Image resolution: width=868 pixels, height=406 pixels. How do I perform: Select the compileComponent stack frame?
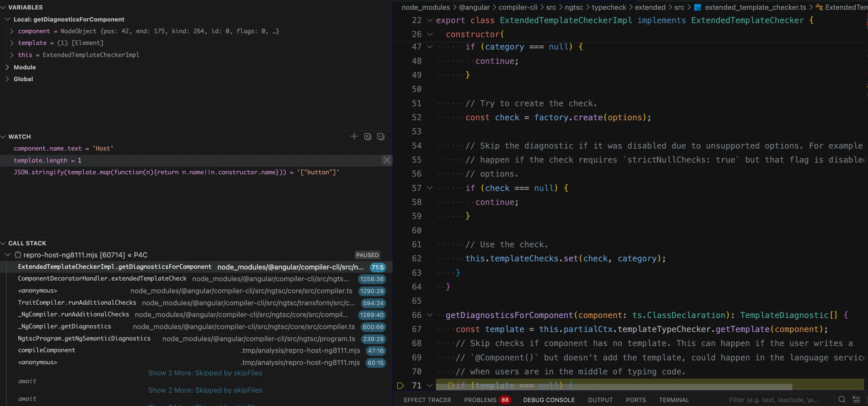(x=196, y=351)
